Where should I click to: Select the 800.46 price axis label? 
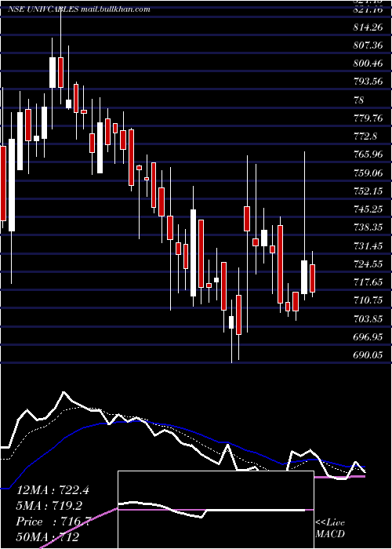point(368,64)
